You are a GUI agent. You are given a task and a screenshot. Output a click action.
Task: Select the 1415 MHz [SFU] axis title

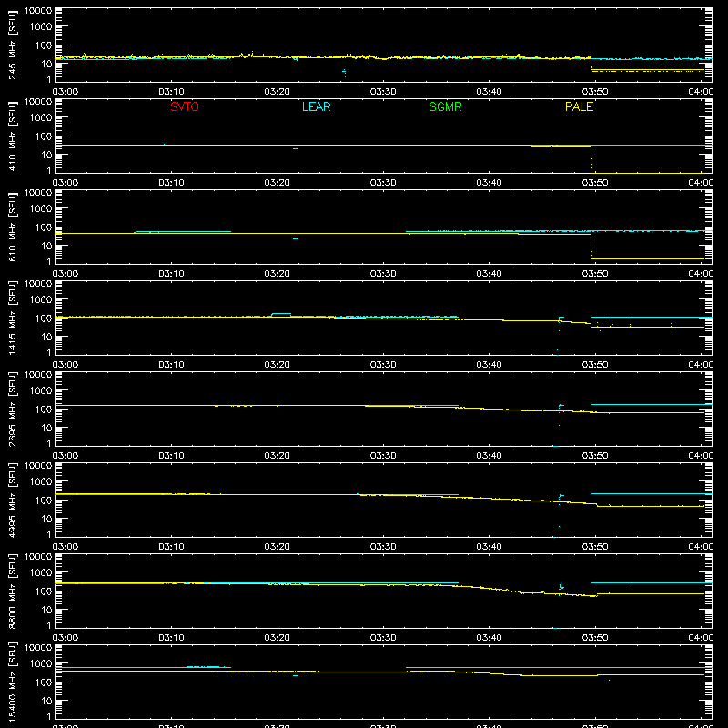[x=13, y=318]
